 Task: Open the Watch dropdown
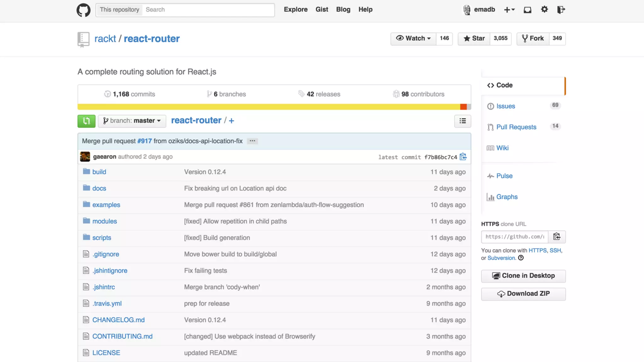click(x=413, y=39)
